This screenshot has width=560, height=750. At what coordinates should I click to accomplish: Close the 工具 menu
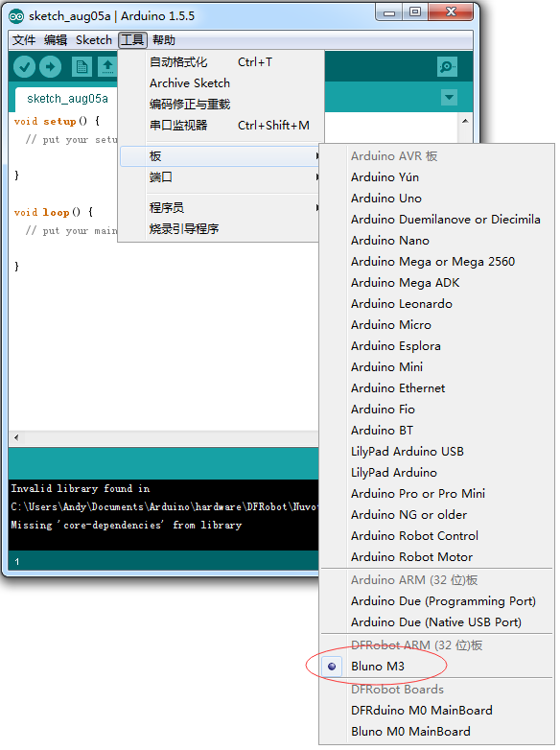coord(132,40)
